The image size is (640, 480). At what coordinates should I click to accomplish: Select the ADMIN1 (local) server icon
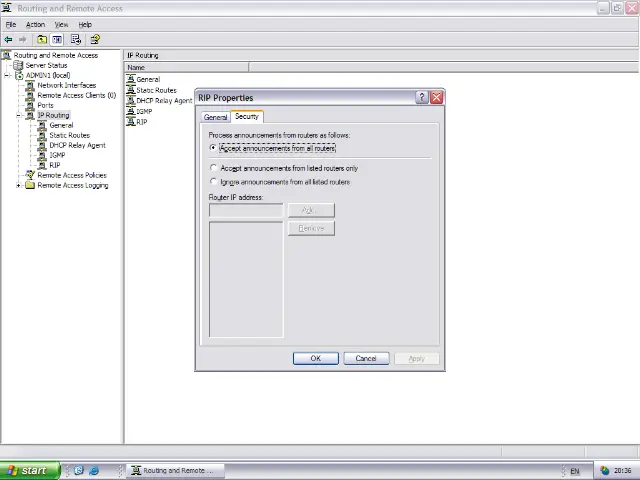click(x=19, y=76)
